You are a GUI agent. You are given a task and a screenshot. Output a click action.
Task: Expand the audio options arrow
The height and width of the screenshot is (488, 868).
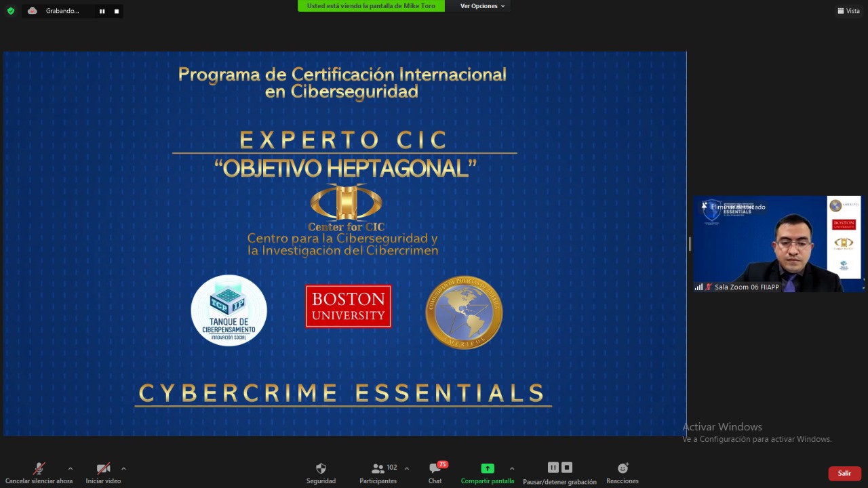click(x=70, y=468)
